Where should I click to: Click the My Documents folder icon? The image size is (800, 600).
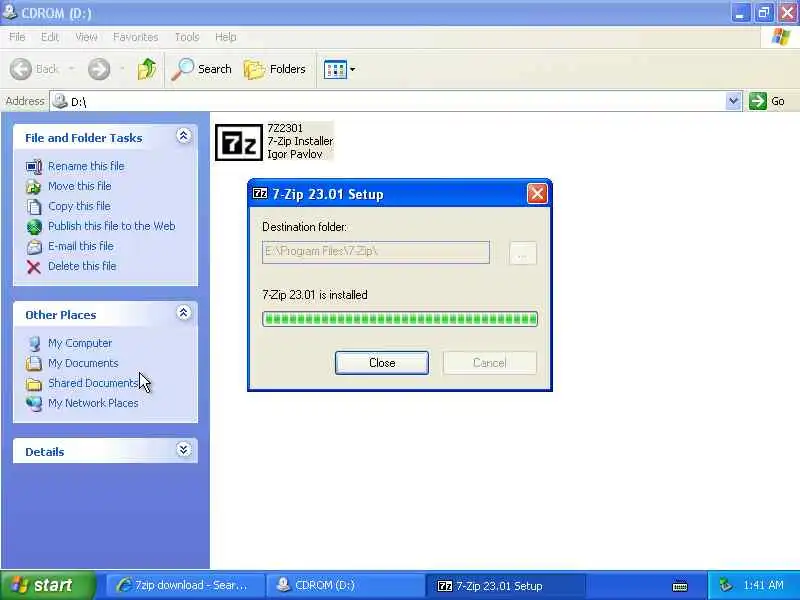click(34, 364)
